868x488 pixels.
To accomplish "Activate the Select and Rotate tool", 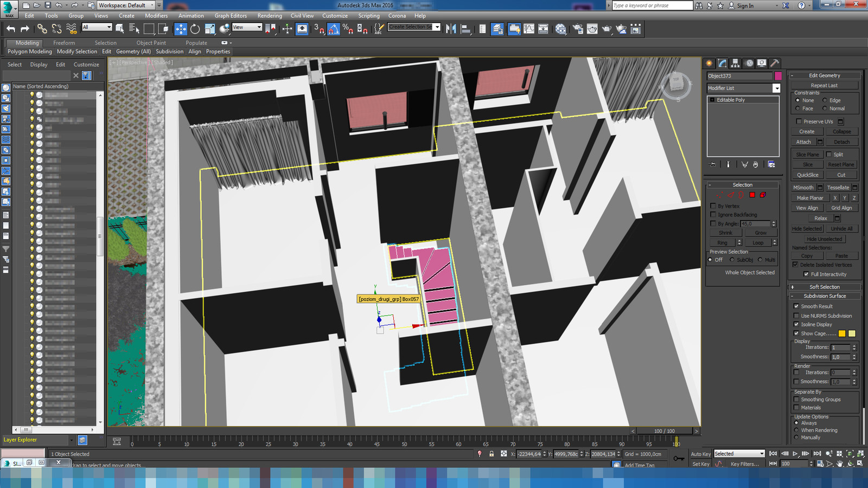I will [195, 29].
